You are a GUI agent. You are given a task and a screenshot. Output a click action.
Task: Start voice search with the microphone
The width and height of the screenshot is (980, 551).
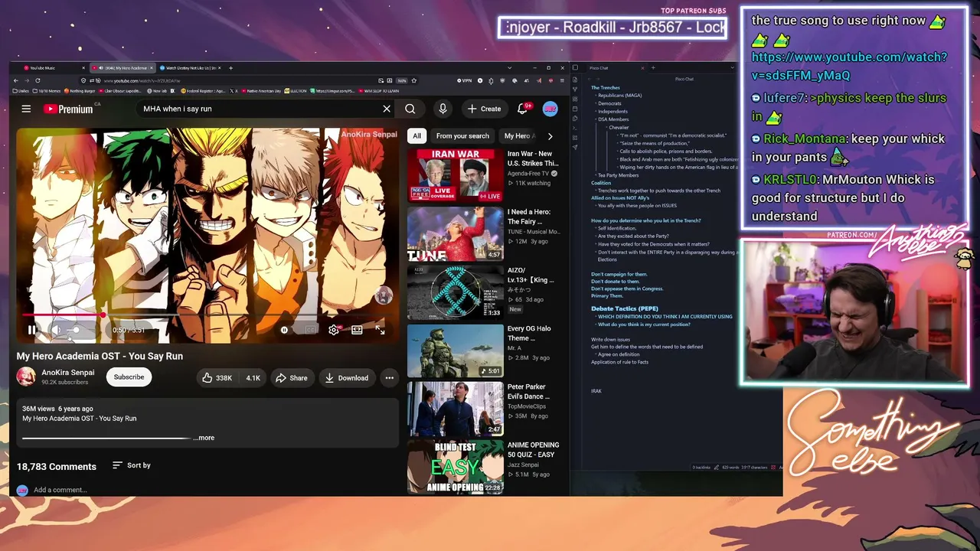click(x=443, y=109)
